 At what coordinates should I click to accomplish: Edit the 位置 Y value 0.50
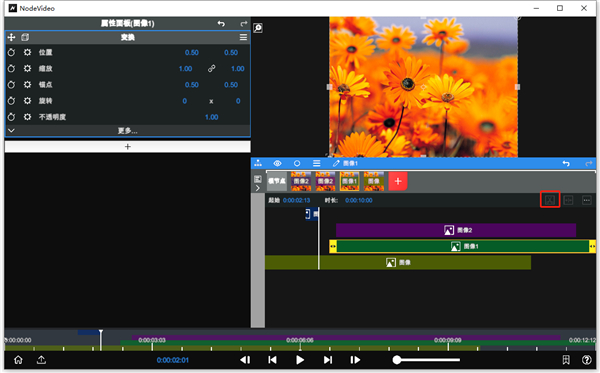tap(231, 52)
